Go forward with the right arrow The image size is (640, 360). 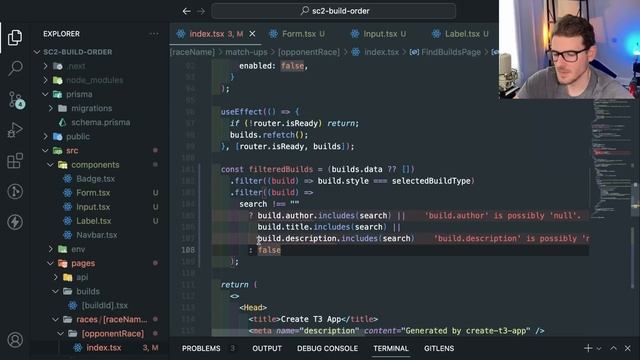[x=201, y=11]
